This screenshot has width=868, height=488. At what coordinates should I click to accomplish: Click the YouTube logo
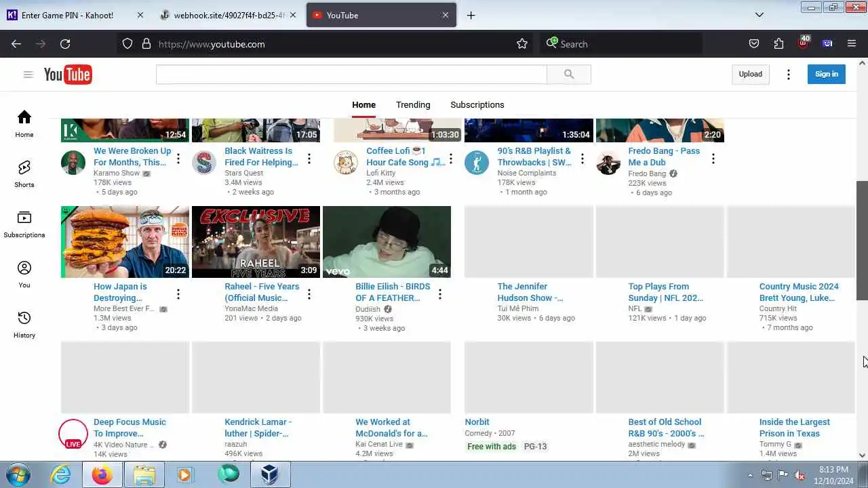point(68,75)
